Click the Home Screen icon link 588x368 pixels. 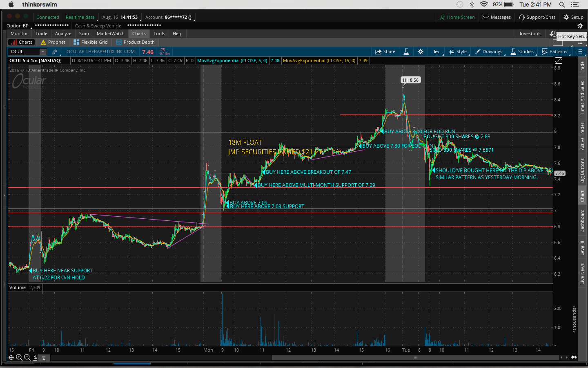click(457, 17)
